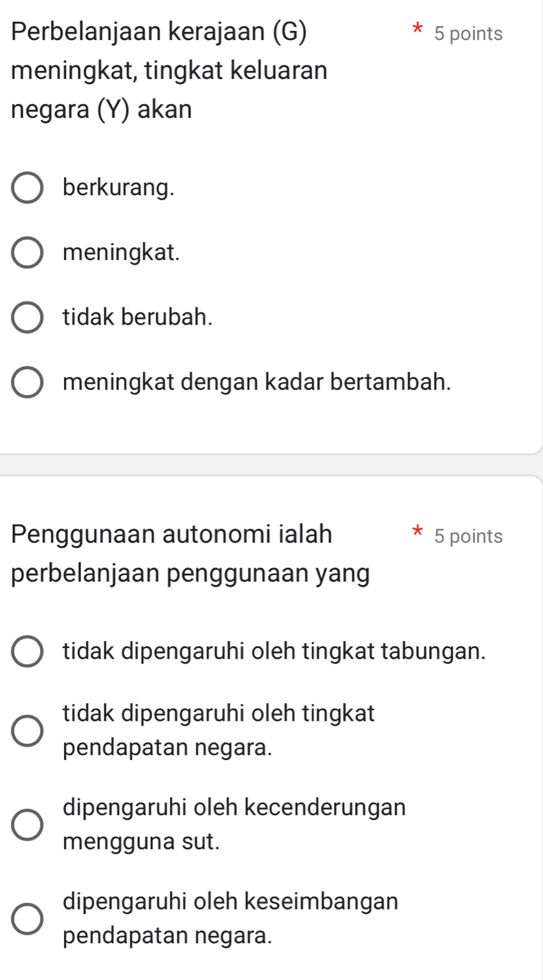Click '5 points' on the Perbelanjaan kerajaan question
Viewport: 543px width, 980px height.
click(469, 34)
